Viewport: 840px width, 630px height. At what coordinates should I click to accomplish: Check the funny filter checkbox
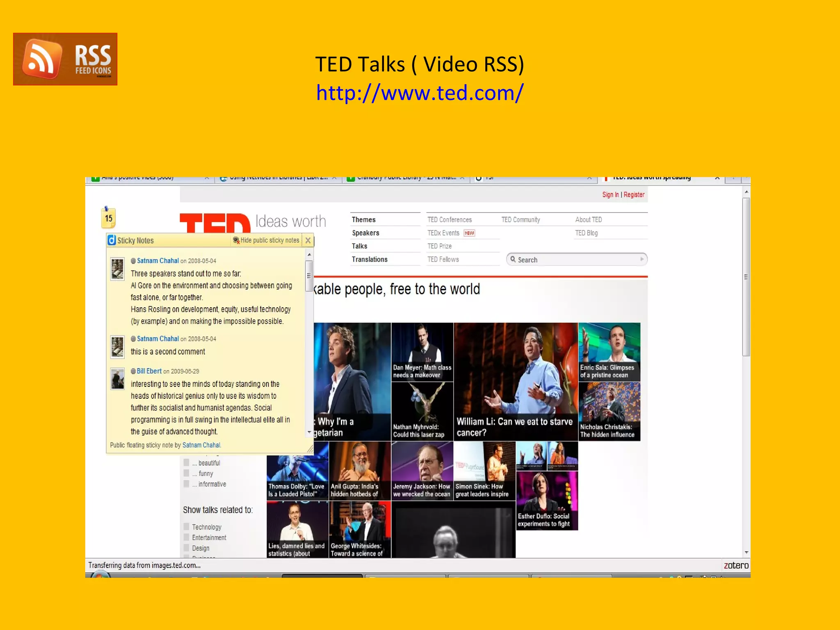[186, 473]
